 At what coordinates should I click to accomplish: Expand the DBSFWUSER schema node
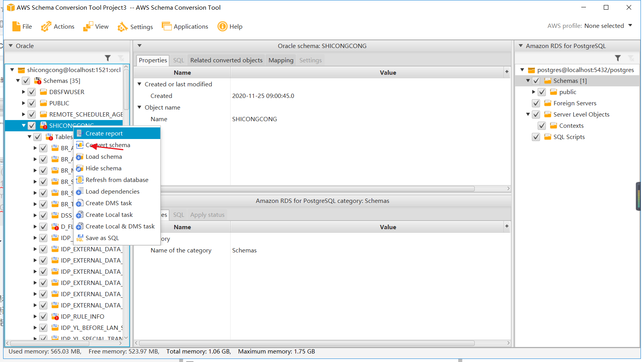click(x=24, y=92)
